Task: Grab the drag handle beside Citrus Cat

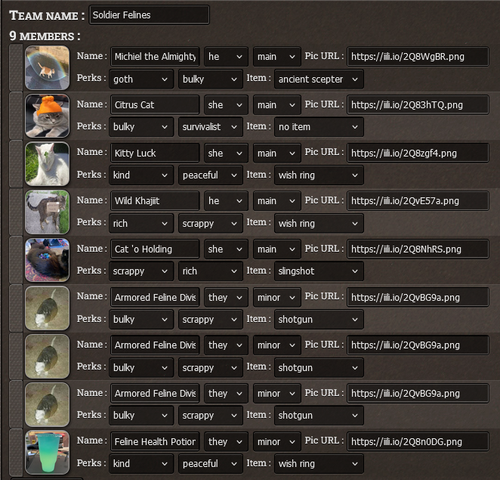Action: pos(16,116)
